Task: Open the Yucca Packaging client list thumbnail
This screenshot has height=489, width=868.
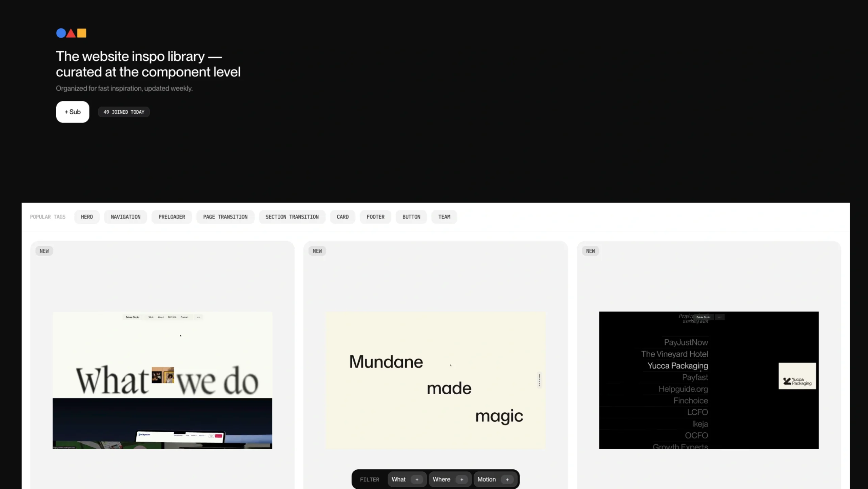Action: (709, 380)
